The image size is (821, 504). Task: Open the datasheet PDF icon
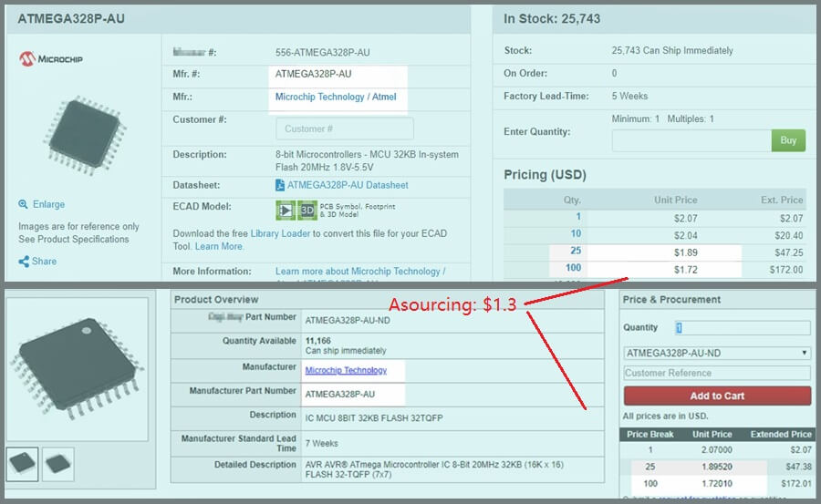point(280,185)
